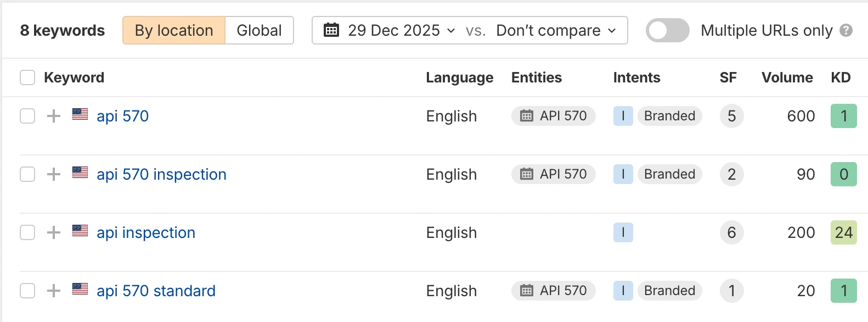Click the SF badge showing 6 for "api inspection"

click(731, 232)
